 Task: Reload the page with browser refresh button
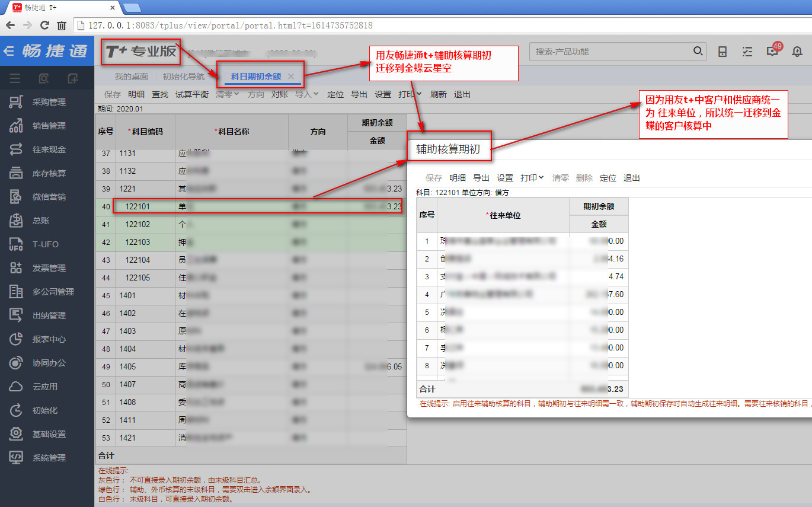pos(44,25)
